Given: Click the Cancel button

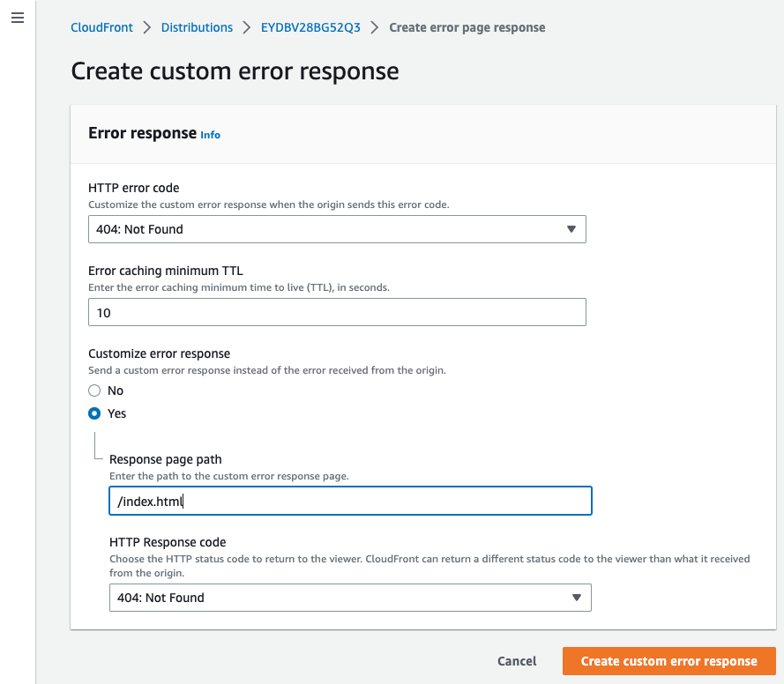Looking at the screenshot, I should (x=517, y=661).
